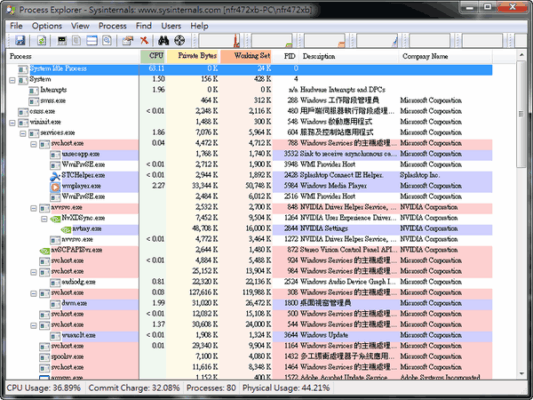Sort by the CPU column header
The image size is (533, 400).
click(x=153, y=56)
